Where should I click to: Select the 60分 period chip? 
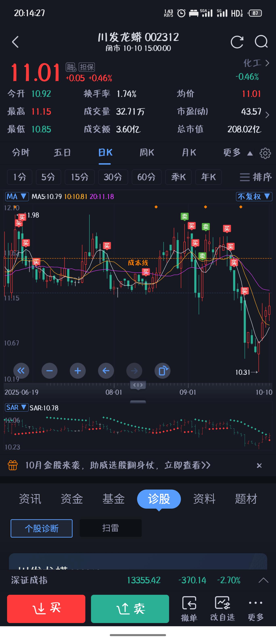click(x=146, y=177)
